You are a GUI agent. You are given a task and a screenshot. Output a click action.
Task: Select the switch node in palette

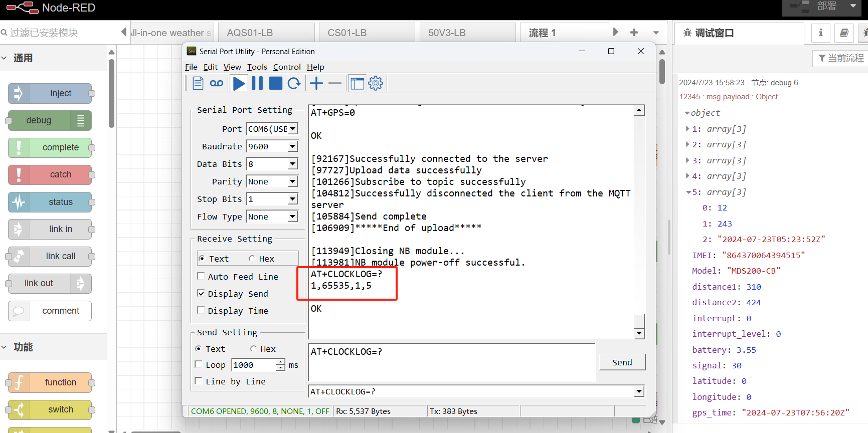(50, 409)
